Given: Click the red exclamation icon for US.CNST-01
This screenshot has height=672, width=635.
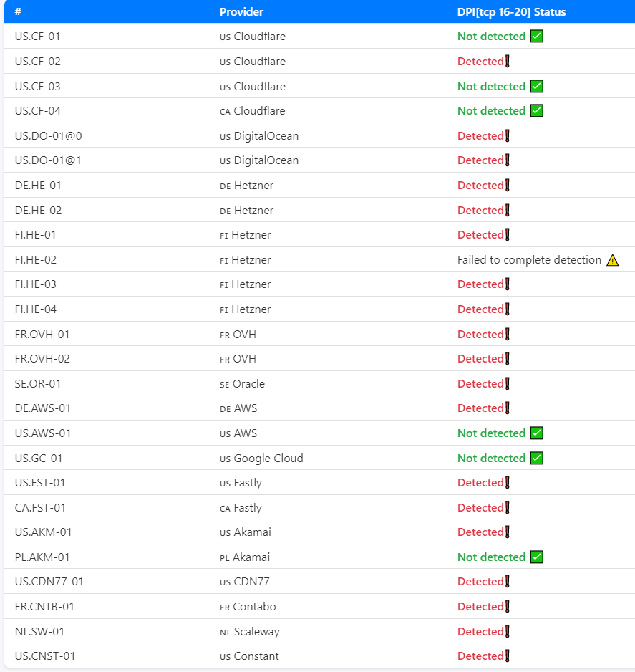Looking at the screenshot, I should coord(508,656).
